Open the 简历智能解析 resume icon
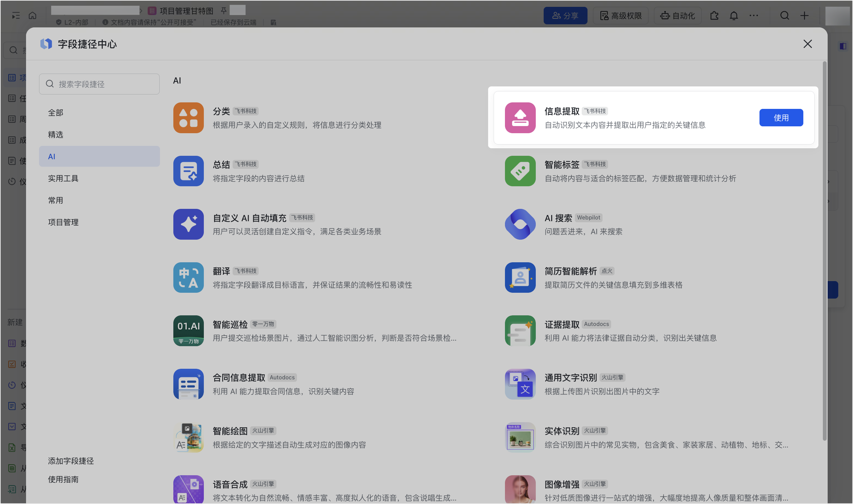The width and height of the screenshot is (853, 504). 520,278
